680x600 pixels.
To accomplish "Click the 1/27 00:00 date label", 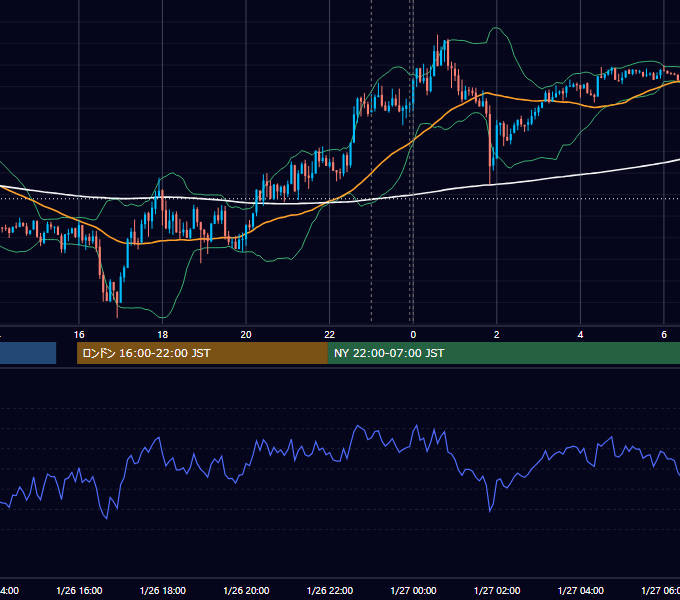I will tap(413, 590).
